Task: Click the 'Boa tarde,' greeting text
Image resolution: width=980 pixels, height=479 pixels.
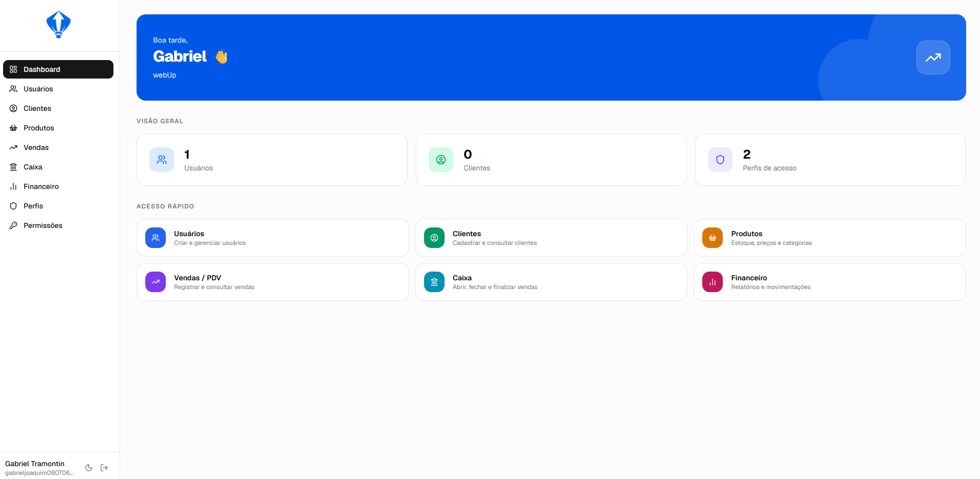Action: [x=170, y=40]
